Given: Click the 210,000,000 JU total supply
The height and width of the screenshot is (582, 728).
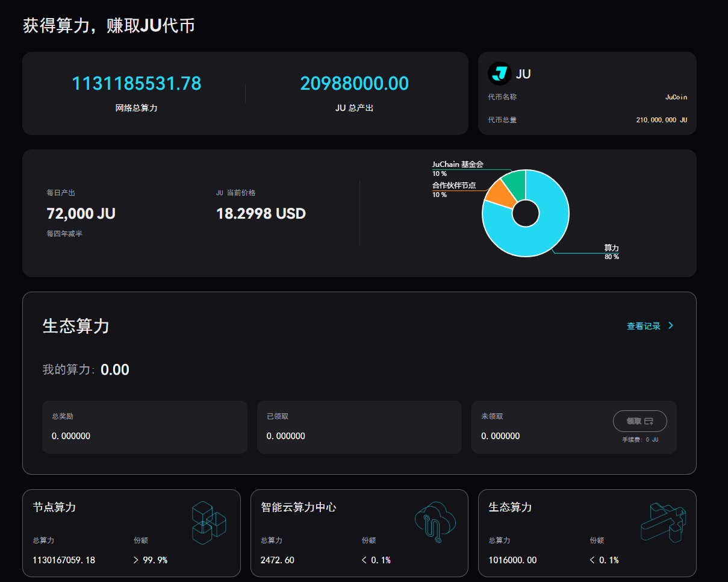Looking at the screenshot, I should pyautogui.click(x=661, y=120).
